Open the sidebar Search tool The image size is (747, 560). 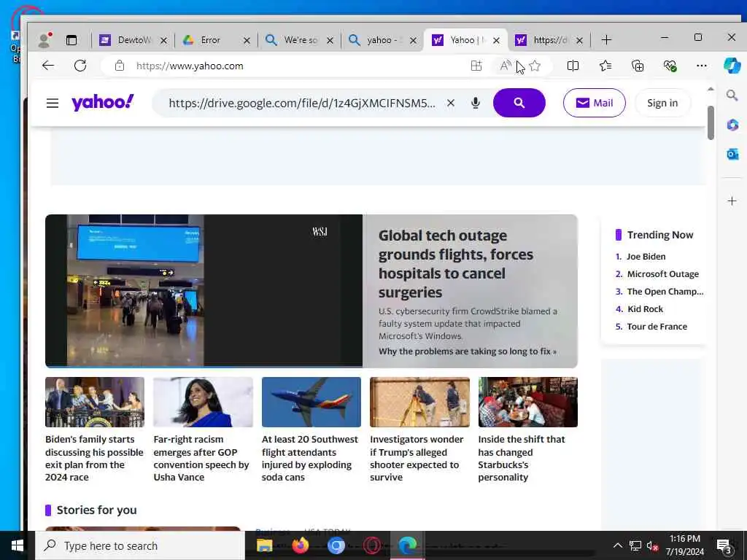732,96
